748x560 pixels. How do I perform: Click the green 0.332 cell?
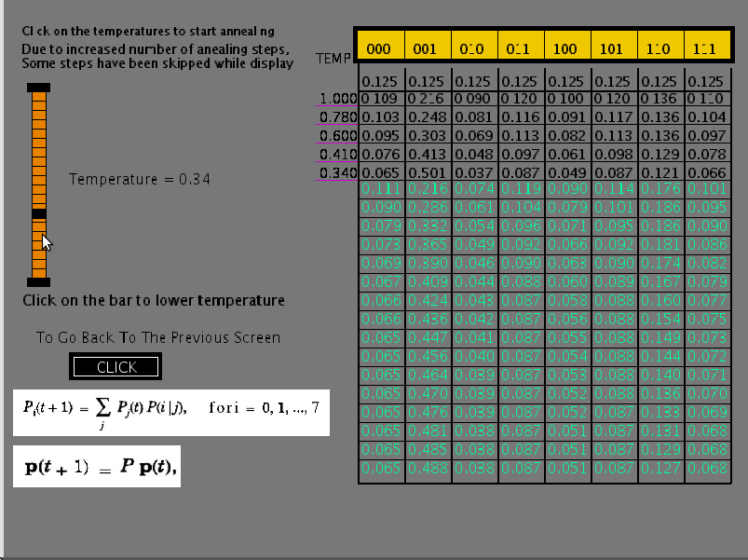tap(428, 225)
